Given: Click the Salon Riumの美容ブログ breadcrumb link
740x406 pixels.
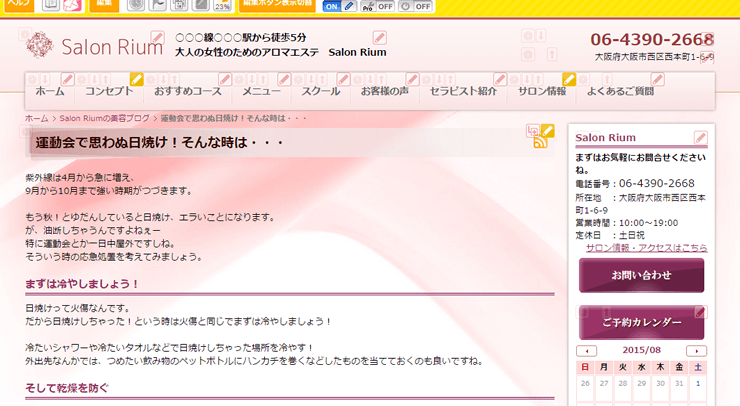Looking at the screenshot, I should 104,118.
